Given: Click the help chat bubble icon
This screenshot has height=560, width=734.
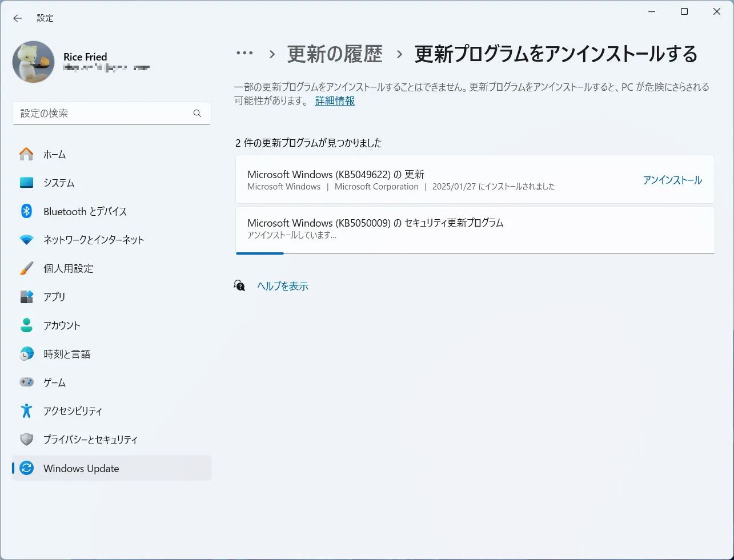Looking at the screenshot, I should click(240, 285).
